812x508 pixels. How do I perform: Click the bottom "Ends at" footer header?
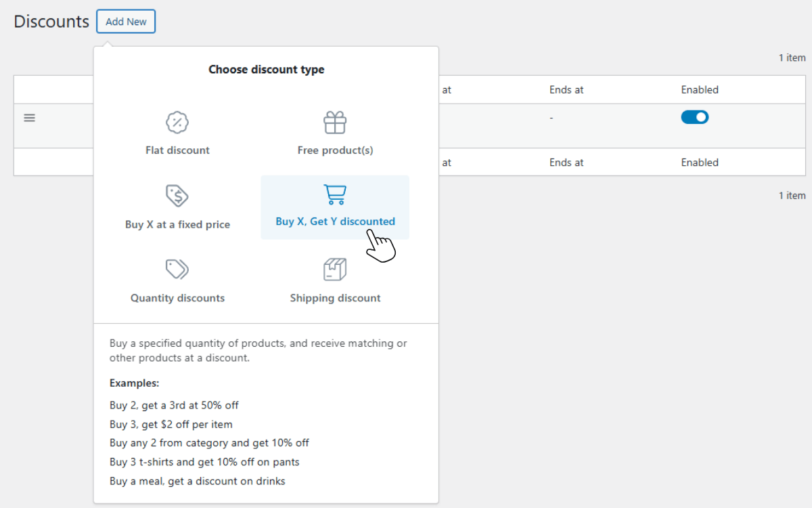pyautogui.click(x=566, y=163)
